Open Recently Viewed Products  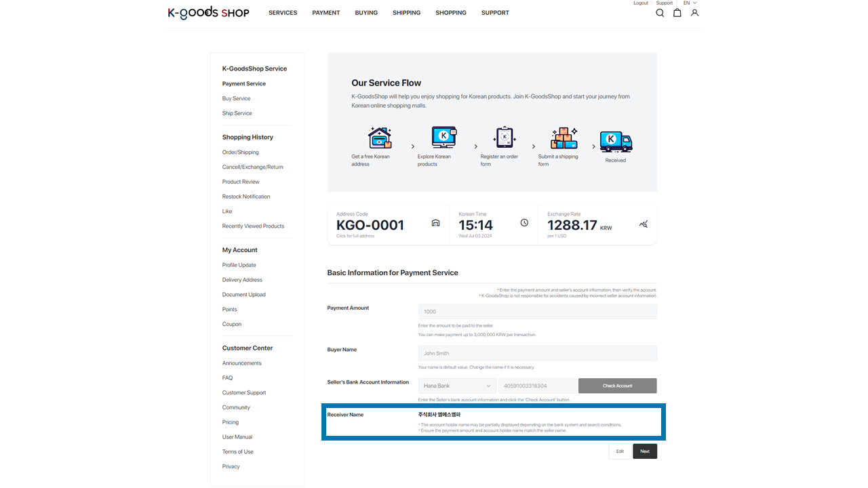[254, 226]
